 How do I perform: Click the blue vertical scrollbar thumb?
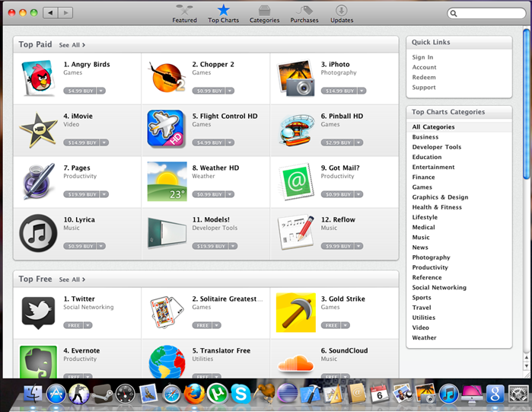tap(526, 104)
